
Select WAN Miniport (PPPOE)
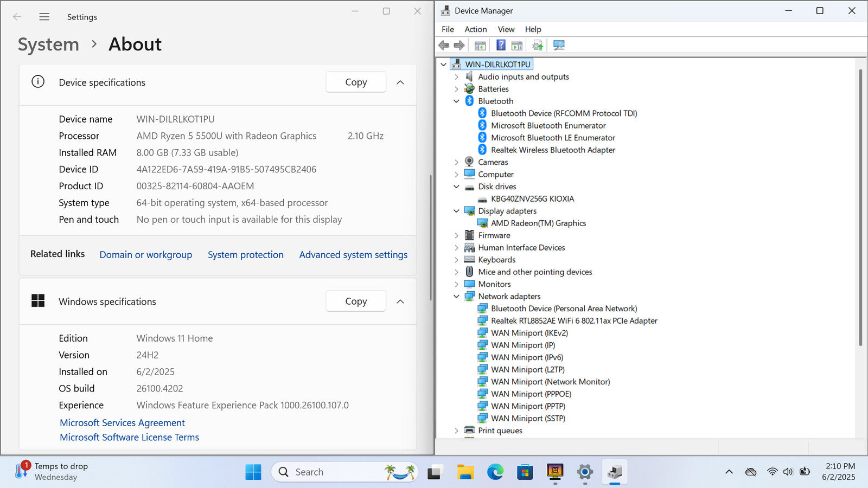[x=531, y=394]
